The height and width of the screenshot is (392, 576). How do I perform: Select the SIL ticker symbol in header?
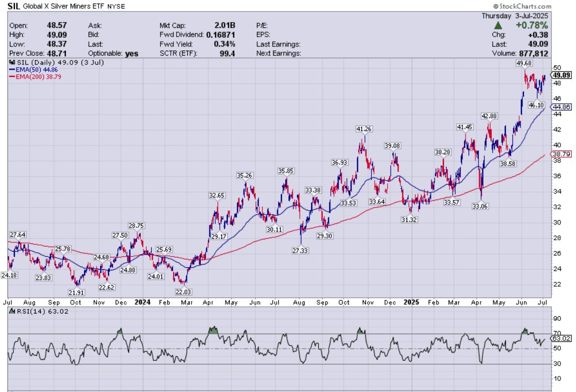(x=13, y=6)
